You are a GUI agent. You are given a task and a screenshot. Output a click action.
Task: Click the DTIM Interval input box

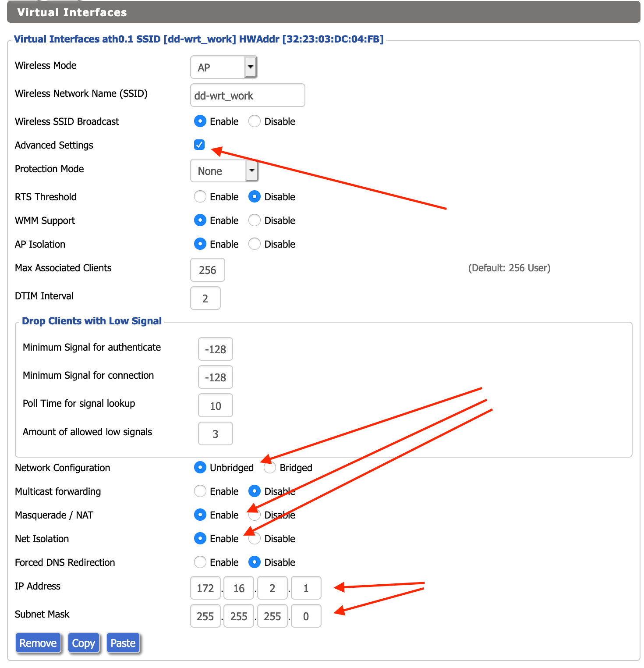205,298
